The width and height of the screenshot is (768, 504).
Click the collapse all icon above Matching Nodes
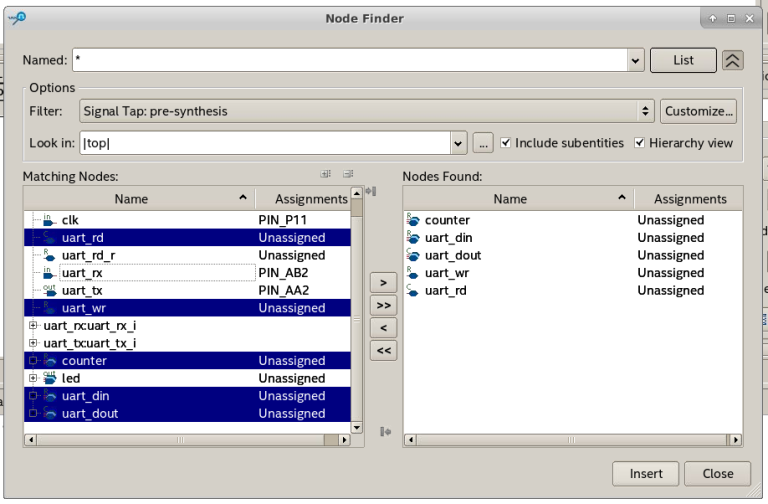pos(347,174)
